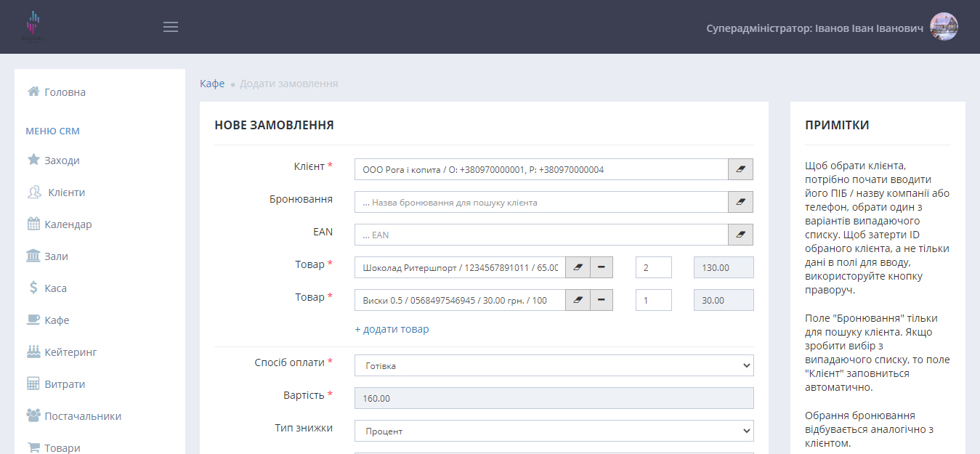The height and width of the screenshot is (454, 980).
Task: Click the eraser icon next to EAN
Action: [x=740, y=235]
